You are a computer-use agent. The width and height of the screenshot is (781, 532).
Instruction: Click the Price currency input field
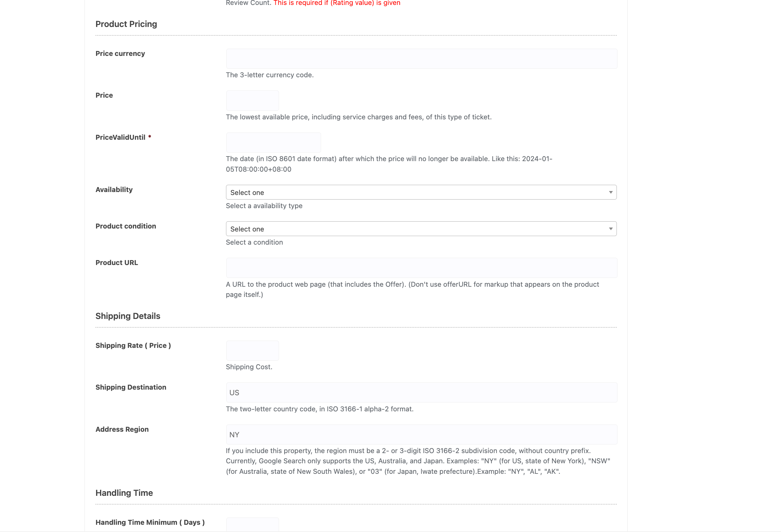pyautogui.click(x=421, y=59)
